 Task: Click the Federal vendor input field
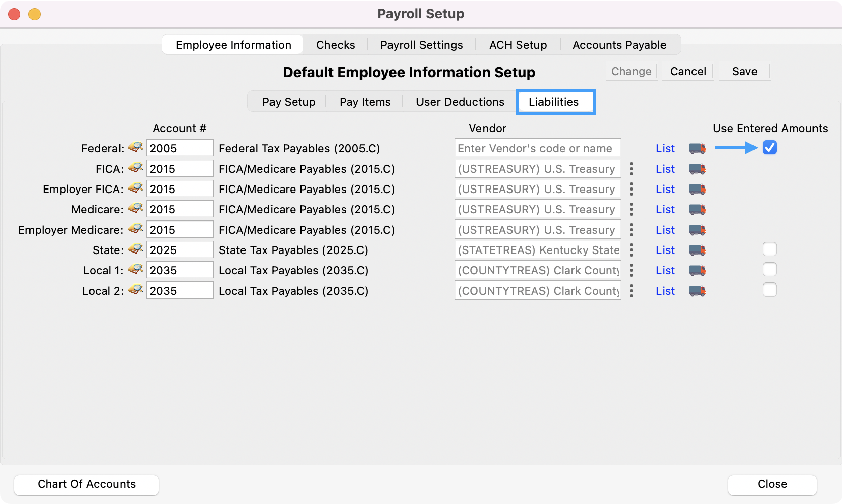tap(537, 148)
